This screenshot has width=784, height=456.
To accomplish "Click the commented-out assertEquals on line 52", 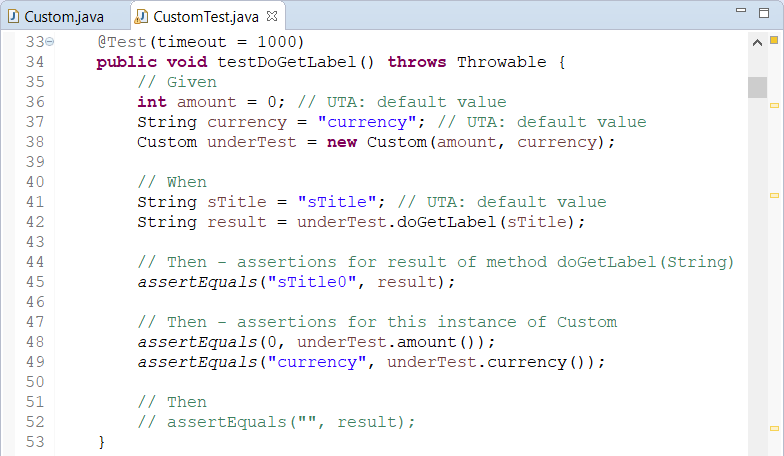I will [276, 422].
